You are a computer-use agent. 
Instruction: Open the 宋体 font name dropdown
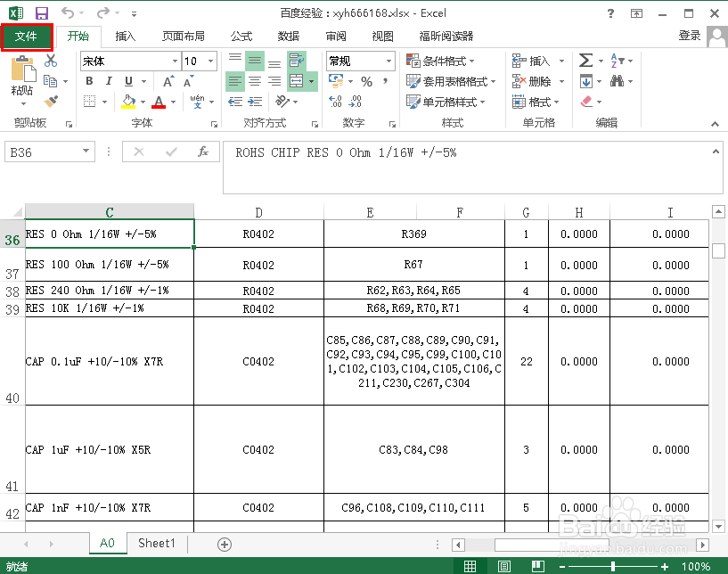tap(174, 60)
